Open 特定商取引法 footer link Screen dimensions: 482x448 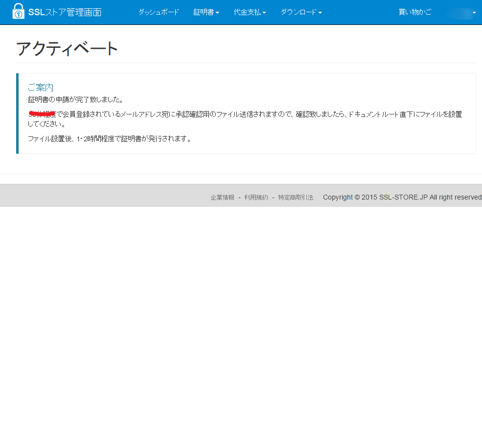[296, 197]
